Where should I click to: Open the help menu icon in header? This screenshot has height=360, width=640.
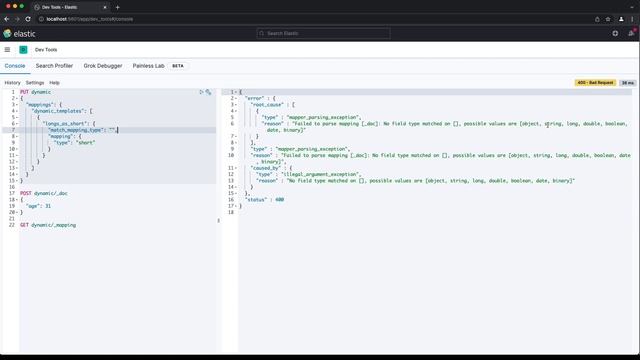[615, 33]
